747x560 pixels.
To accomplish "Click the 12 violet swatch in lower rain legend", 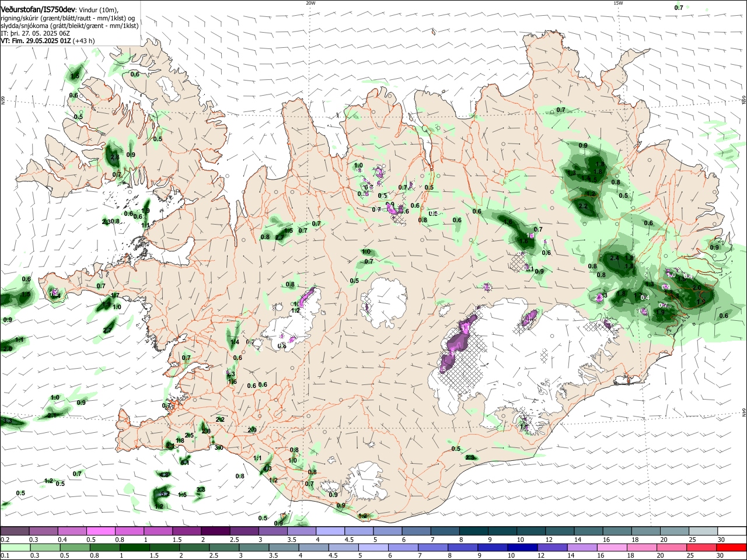I will point(553,547).
